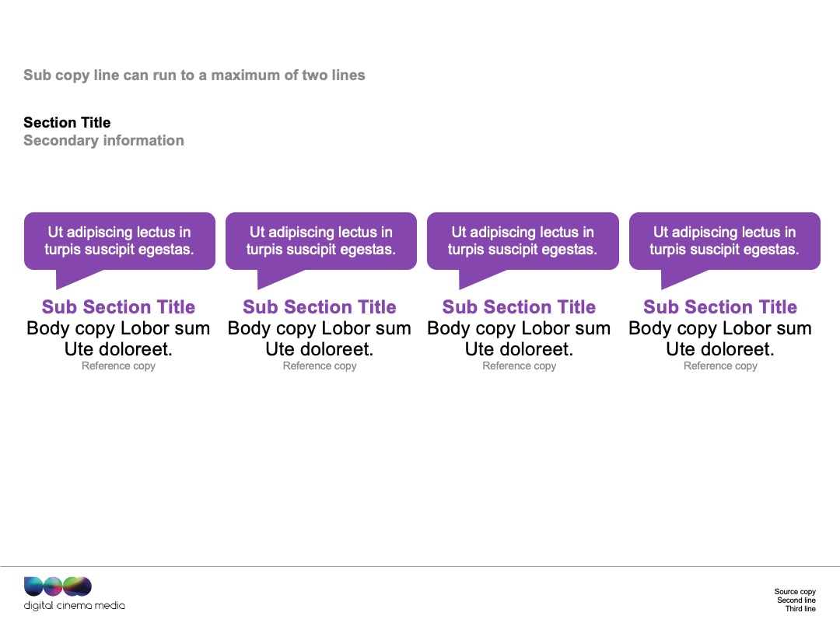840x630 pixels.
Task: Click the digital cinema media logo
Action: coord(75,593)
